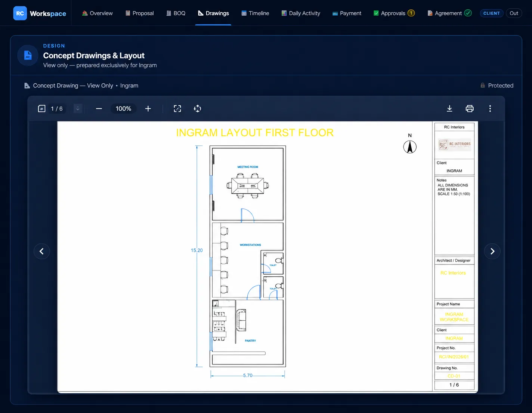Click 'Concept Drawing — View Only' label
Viewport: 532px width, 413px height.
click(73, 86)
